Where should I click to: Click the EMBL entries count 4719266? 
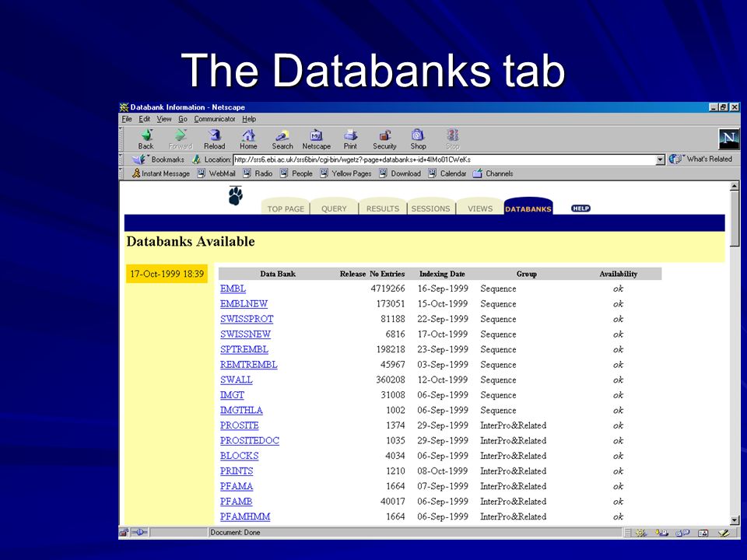coord(388,289)
